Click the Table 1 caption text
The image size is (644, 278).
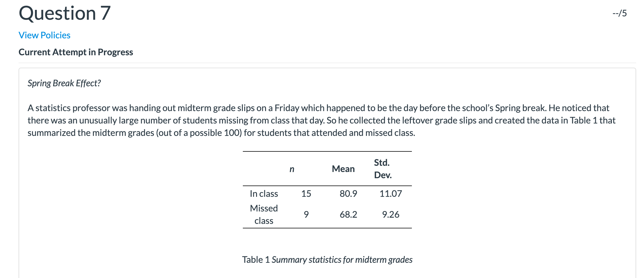tap(327, 260)
